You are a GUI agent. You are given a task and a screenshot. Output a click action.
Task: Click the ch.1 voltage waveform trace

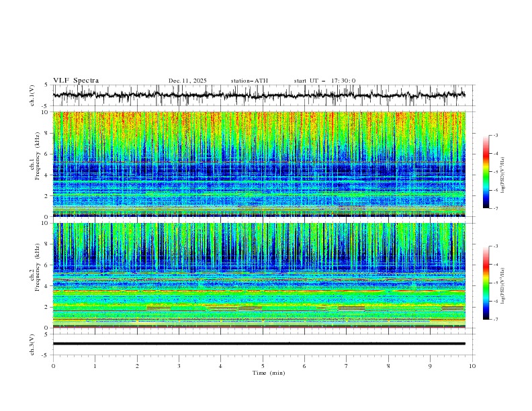coord(259,95)
